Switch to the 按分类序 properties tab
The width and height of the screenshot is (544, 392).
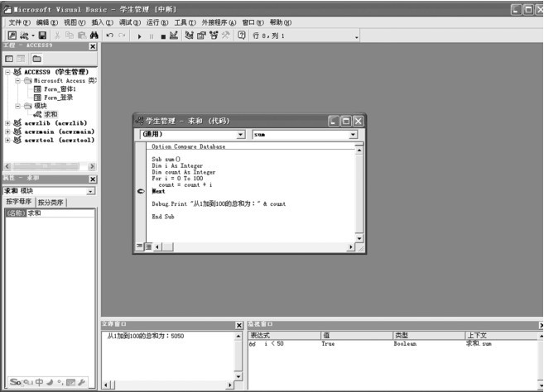(x=51, y=202)
